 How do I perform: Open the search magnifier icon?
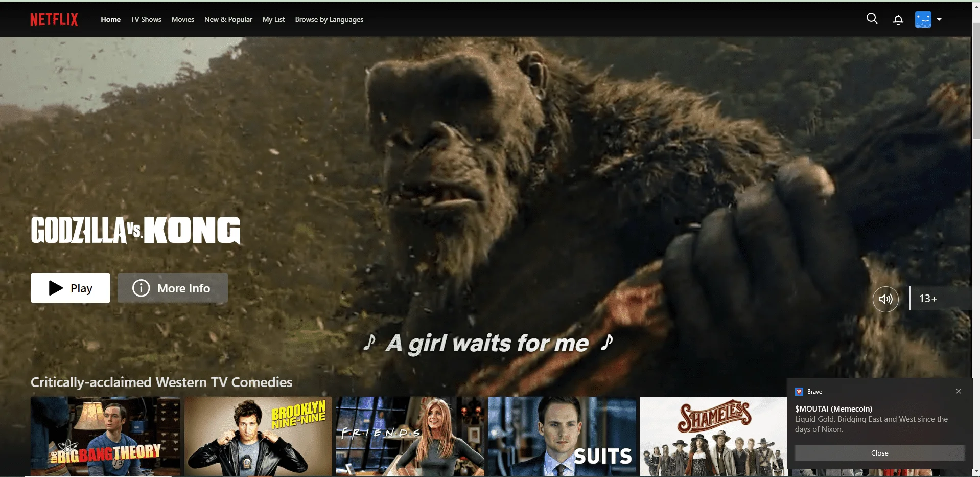pyautogui.click(x=872, y=19)
